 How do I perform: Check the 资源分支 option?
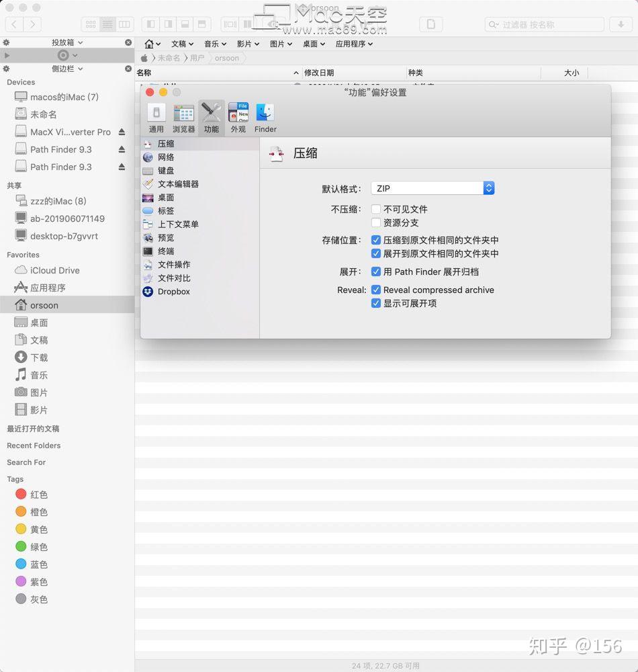tap(376, 222)
